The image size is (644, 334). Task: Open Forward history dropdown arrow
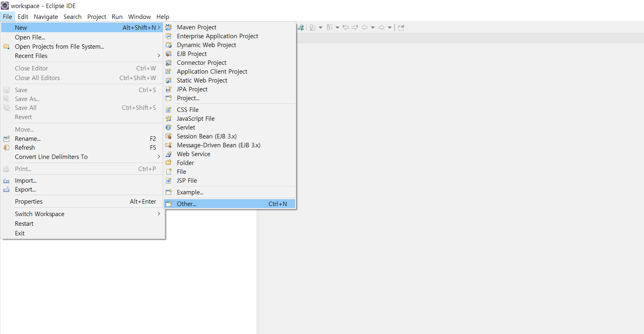pyautogui.click(x=390, y=27)
